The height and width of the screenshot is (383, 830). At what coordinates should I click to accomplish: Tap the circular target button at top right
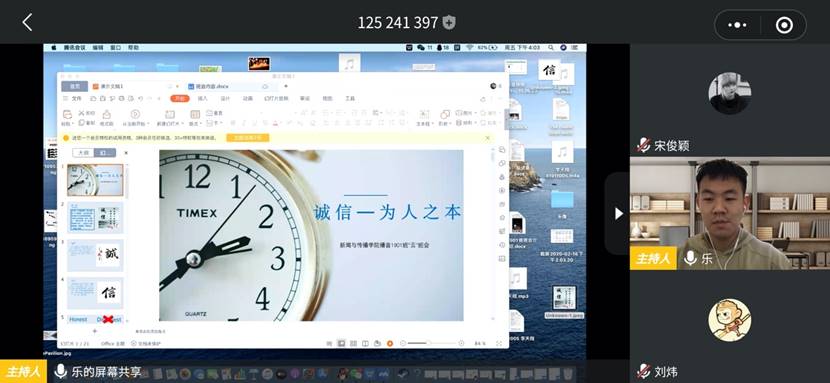tap(784, 25)
